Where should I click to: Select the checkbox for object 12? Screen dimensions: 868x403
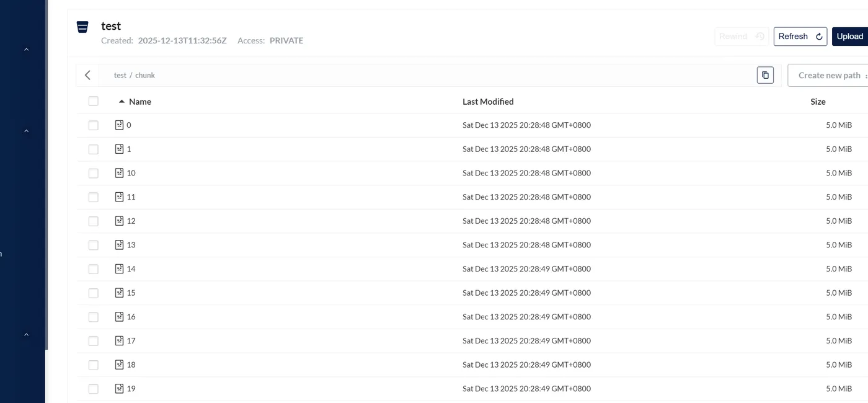tap(94, 221)
